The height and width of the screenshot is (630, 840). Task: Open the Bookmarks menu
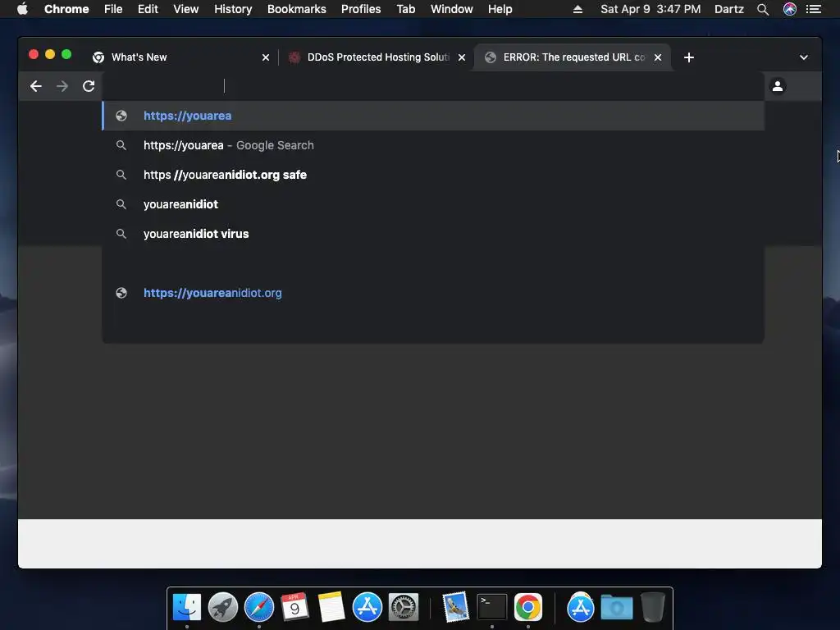(297, 9)
